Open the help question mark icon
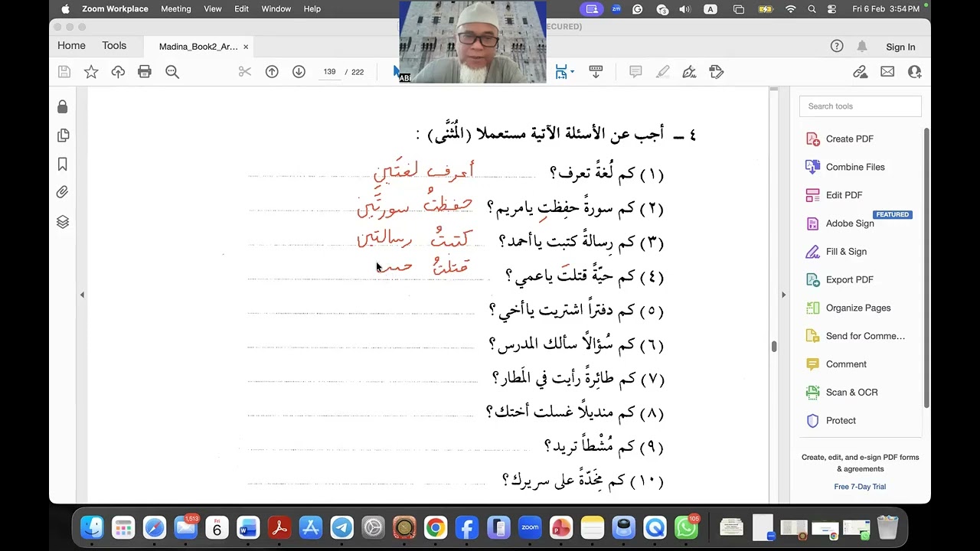Screen dimensions: 980x551 (x=837, y=47)
